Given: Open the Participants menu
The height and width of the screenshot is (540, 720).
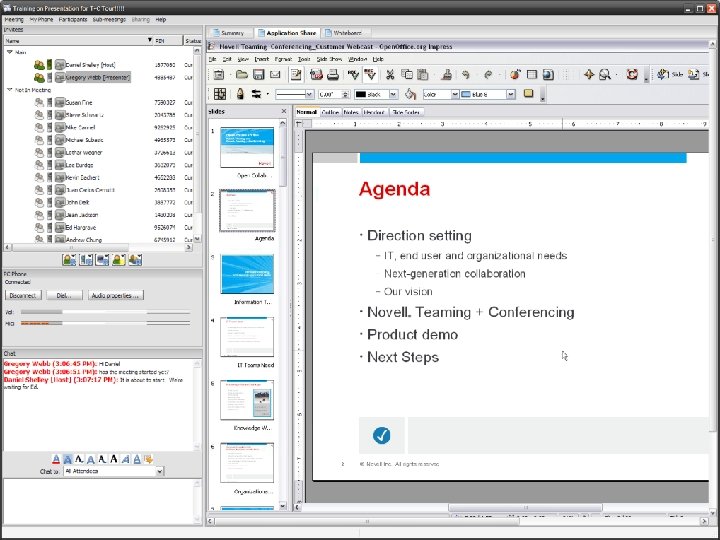Looking at the screenshot, I should (73, 20).
